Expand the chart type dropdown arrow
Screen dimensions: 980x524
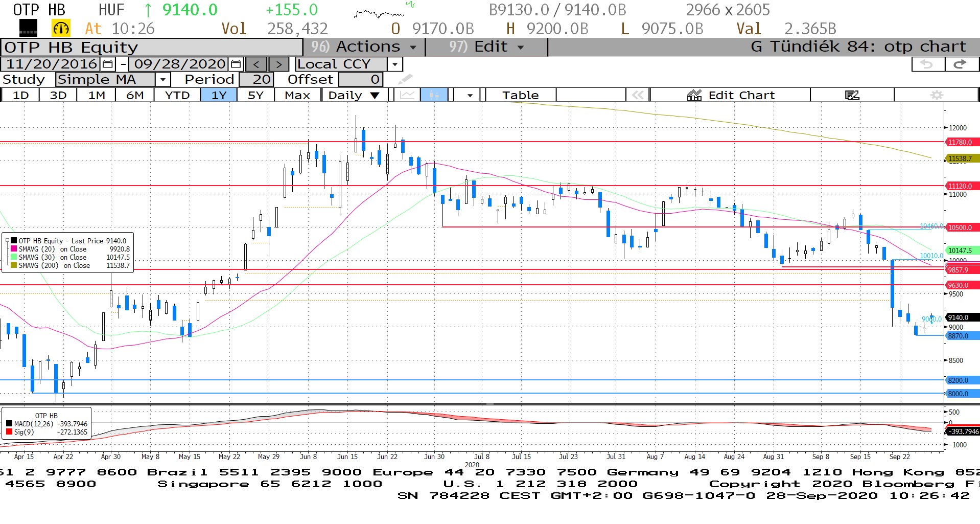[470, 95]
